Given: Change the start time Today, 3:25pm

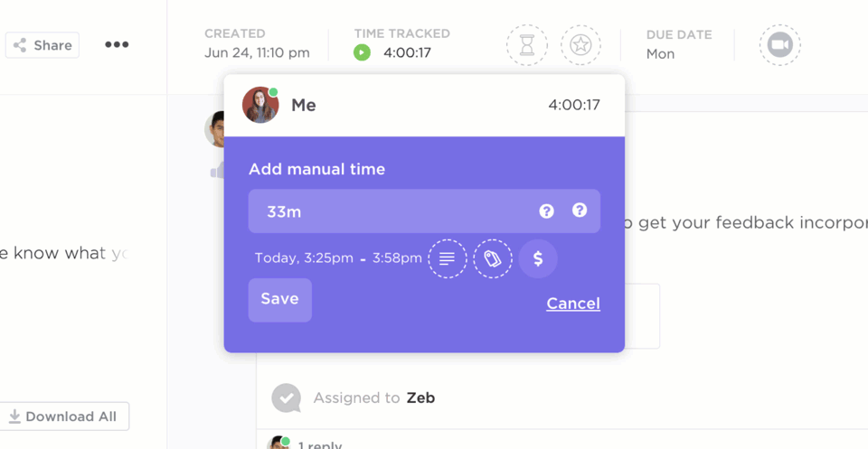Looking at the screenshot, I should click(x=304, y=258).
